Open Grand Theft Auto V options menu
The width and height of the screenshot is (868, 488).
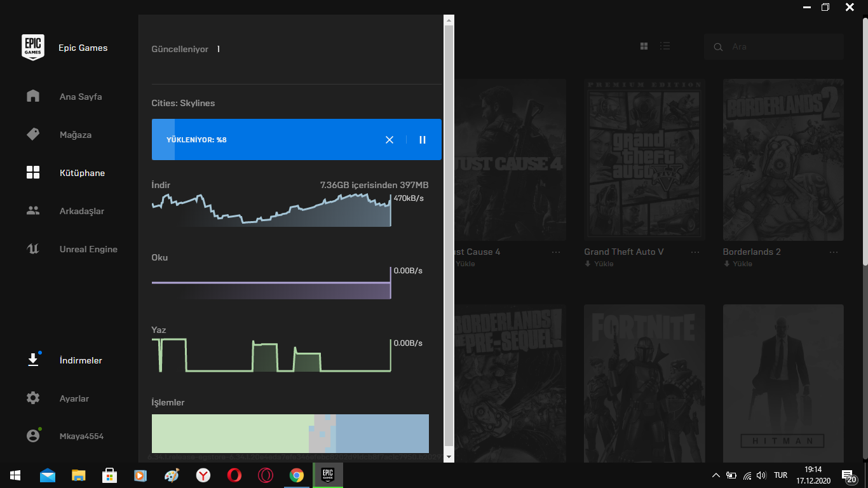[x=695, y=252]
